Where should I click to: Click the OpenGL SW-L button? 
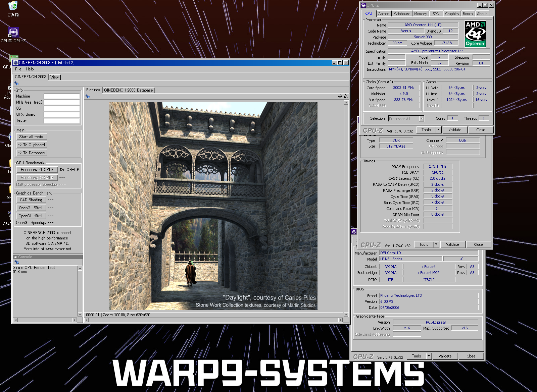pyautogui.click(x=31, y=208)
